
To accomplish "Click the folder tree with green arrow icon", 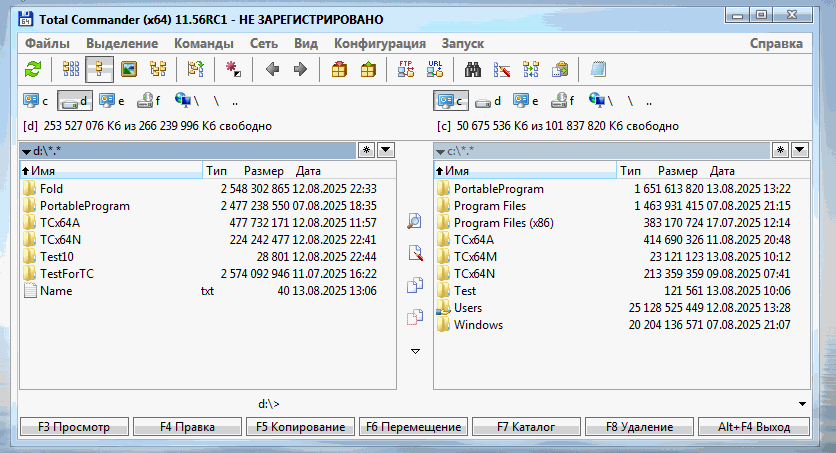I will coord(196,69).
